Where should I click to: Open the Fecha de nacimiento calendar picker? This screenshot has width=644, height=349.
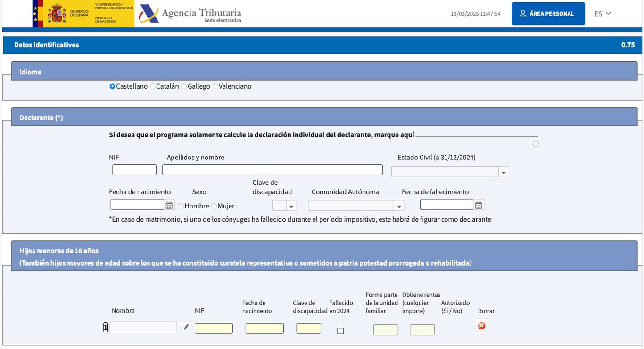169,205
